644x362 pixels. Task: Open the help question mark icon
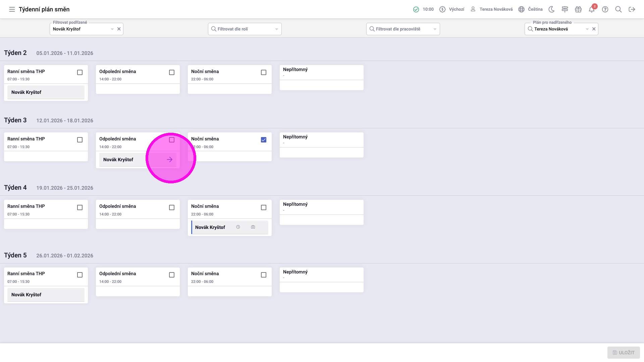[x=605, y=9]
